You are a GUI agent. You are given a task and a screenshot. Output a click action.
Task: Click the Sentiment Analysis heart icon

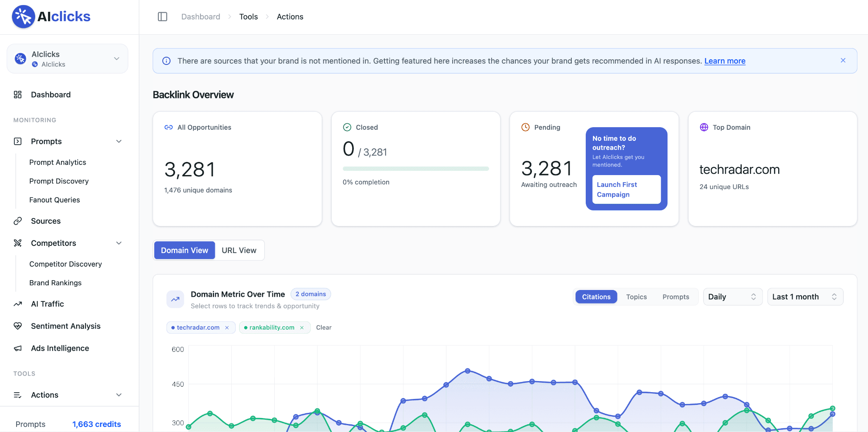18,326
